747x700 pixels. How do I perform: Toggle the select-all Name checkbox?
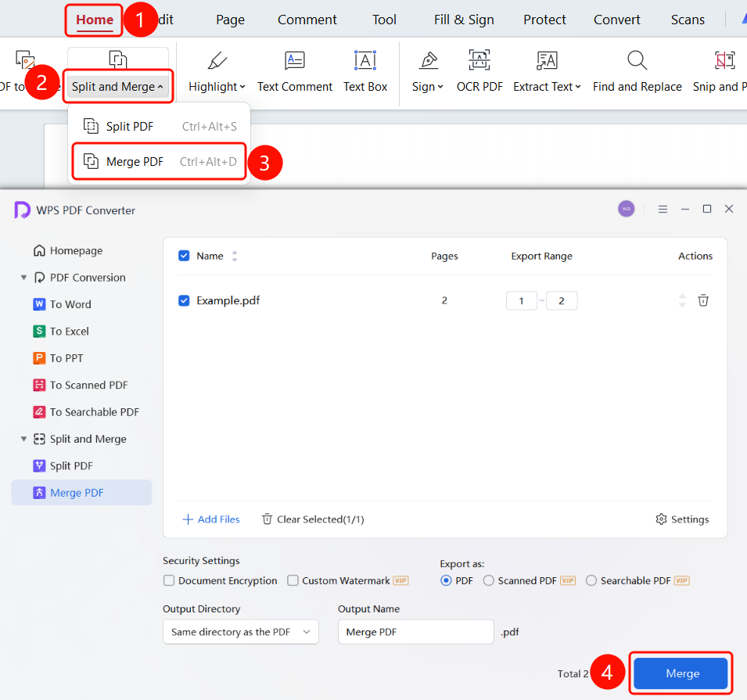tap(184, 256)
